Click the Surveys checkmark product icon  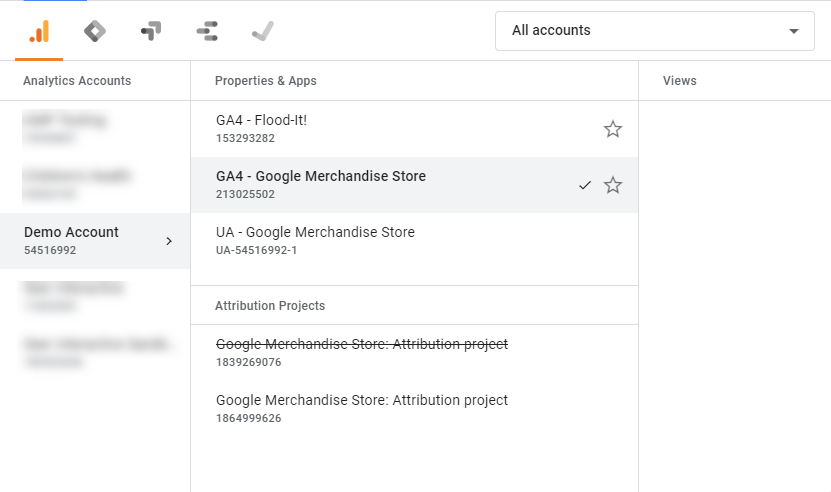(x=263, y=31)
